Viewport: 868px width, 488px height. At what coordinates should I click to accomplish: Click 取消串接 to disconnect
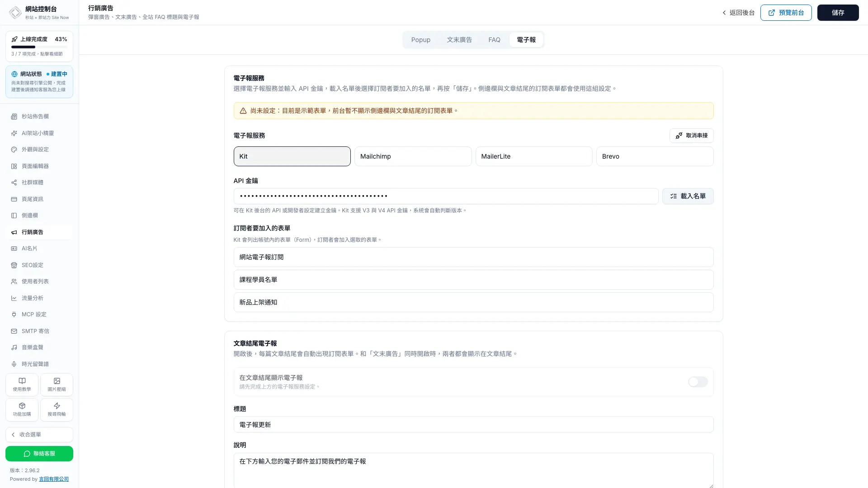[691, 136]
